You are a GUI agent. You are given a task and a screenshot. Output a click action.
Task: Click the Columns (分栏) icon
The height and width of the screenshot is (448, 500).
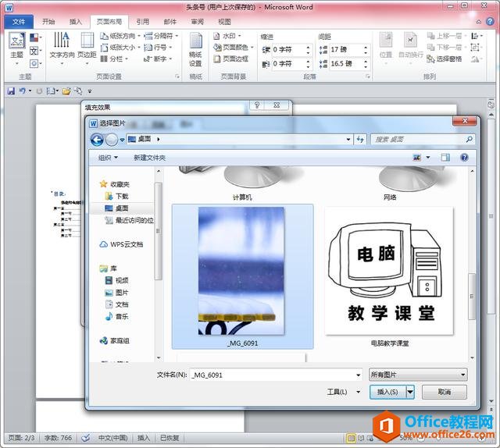click(x=114, y=59)
